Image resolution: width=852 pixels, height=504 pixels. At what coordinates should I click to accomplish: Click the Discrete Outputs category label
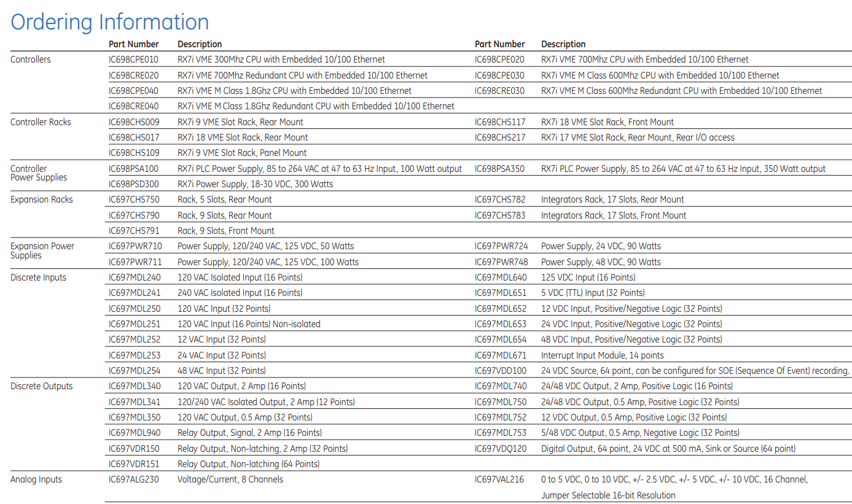click(x=42, y=386)
